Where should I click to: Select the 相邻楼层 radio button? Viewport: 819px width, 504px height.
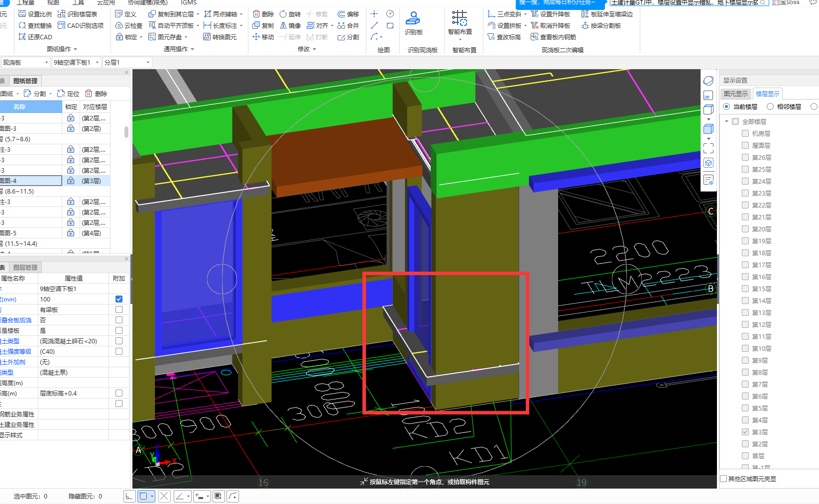tap(770, 106)
